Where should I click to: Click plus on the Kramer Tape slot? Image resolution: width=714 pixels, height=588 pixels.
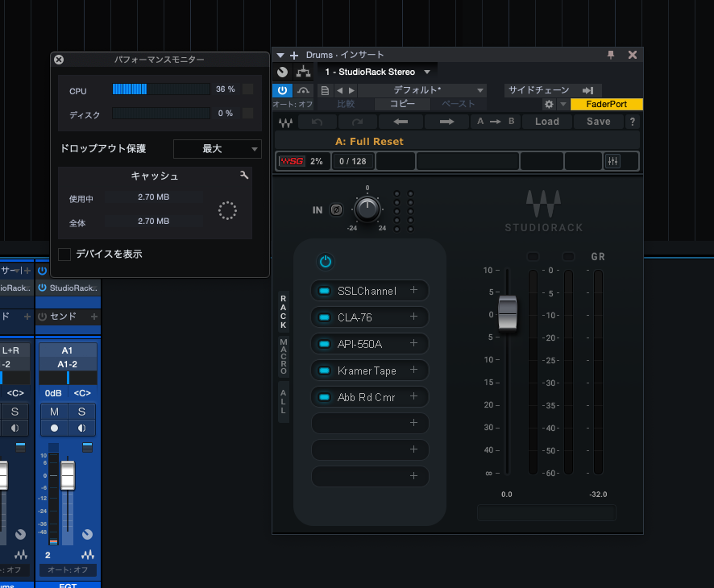(413, 370)
